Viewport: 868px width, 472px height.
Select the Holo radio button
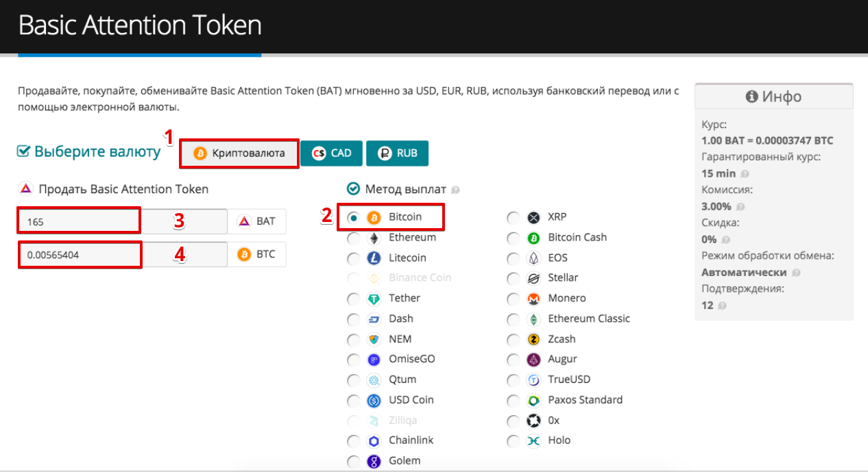tap(514, 442)
